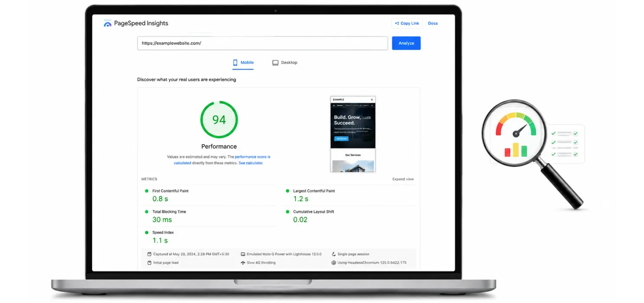
Task: Switch to the Mobile tab
Action: [x=243, y=63]
